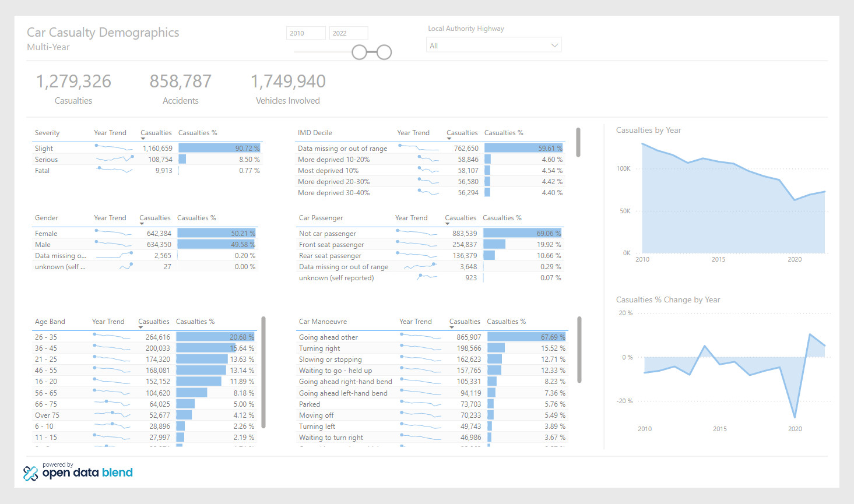Select the Slight severity row
Image resolution: width=854 pixels, height=504 pixels.
(147, 149)
